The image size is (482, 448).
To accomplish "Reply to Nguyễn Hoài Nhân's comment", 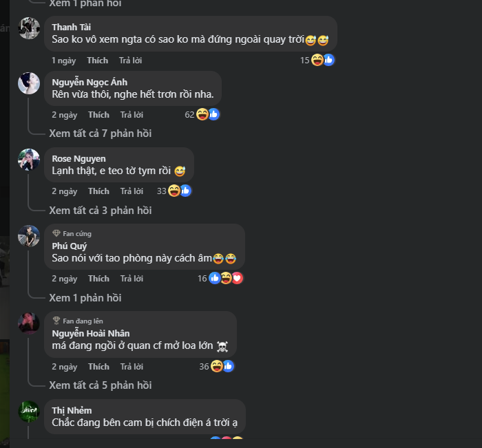I will [132, 367].
